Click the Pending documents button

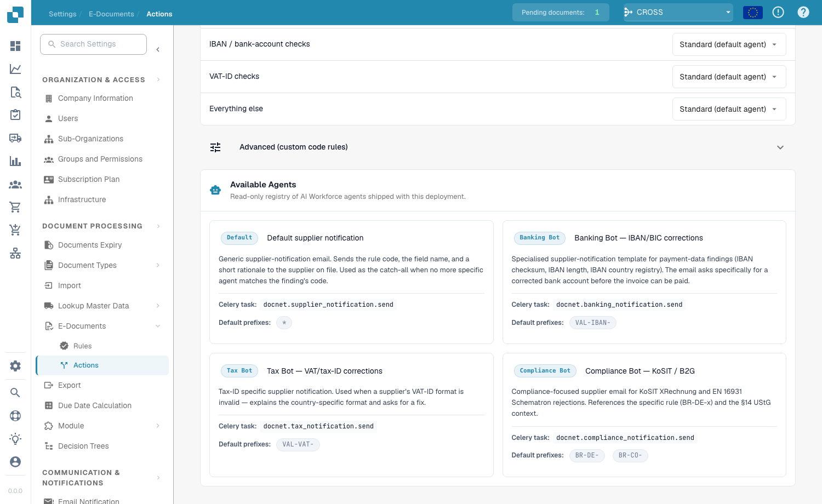[x=561, y=12]
